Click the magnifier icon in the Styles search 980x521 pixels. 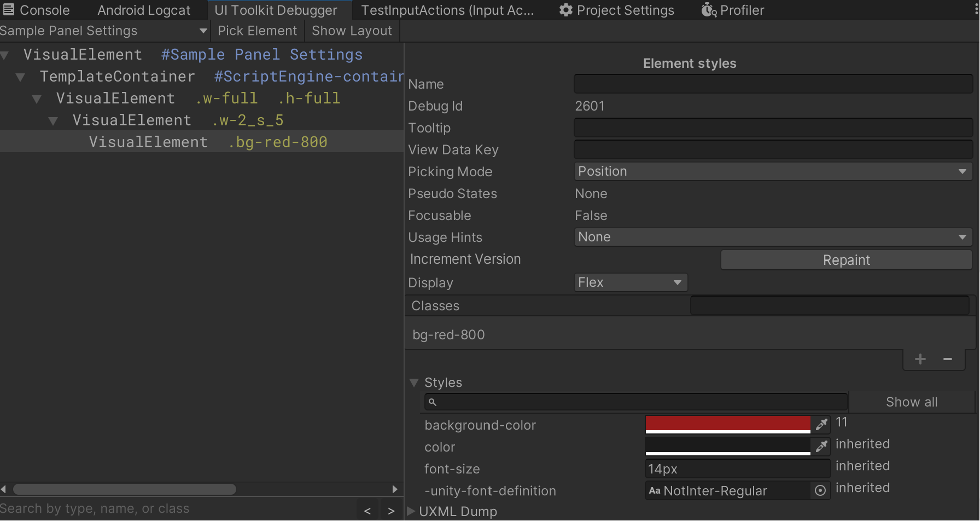pos(433,402)
